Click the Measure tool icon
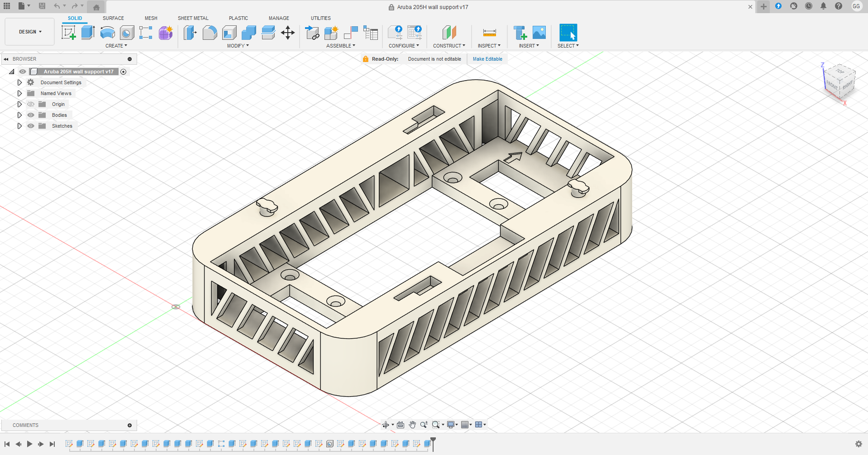 point(489,33)
